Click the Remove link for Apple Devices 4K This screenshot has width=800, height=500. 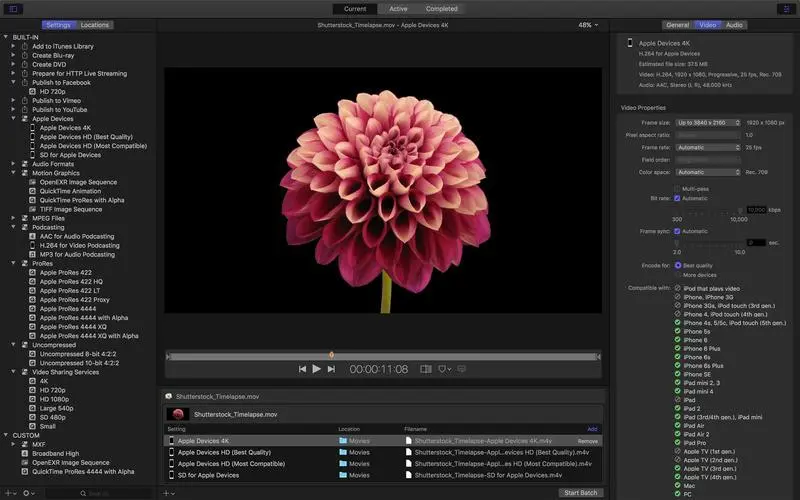click(588, 441)
